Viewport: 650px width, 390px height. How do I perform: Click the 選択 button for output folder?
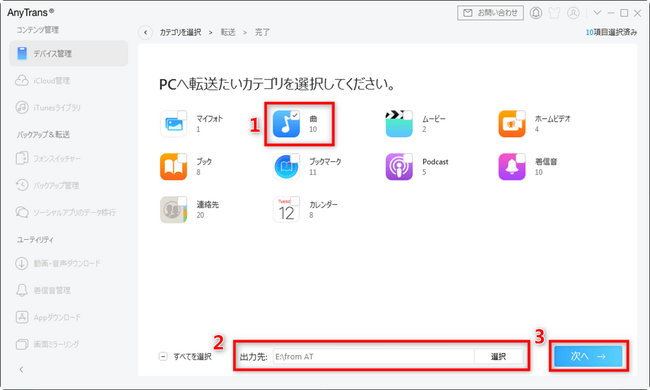click(x=498, y=356)
